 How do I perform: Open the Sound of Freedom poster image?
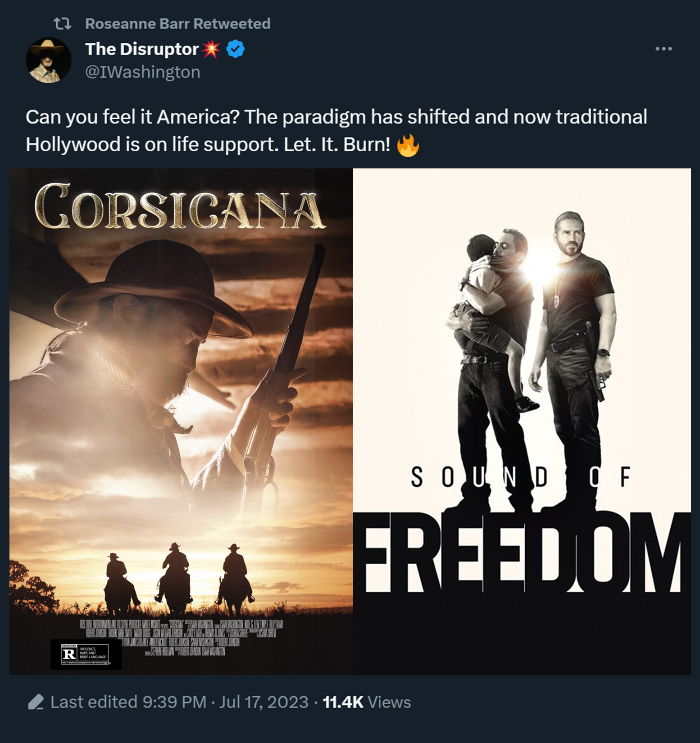[522, 421]
